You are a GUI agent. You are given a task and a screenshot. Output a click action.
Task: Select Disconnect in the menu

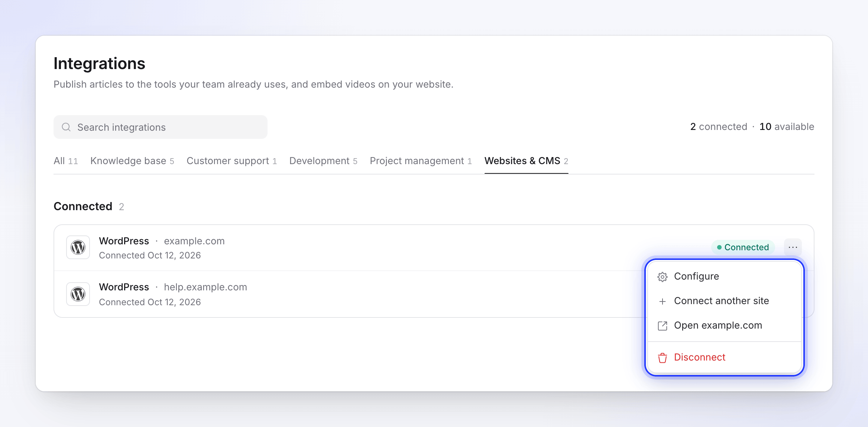coord(725,358)
